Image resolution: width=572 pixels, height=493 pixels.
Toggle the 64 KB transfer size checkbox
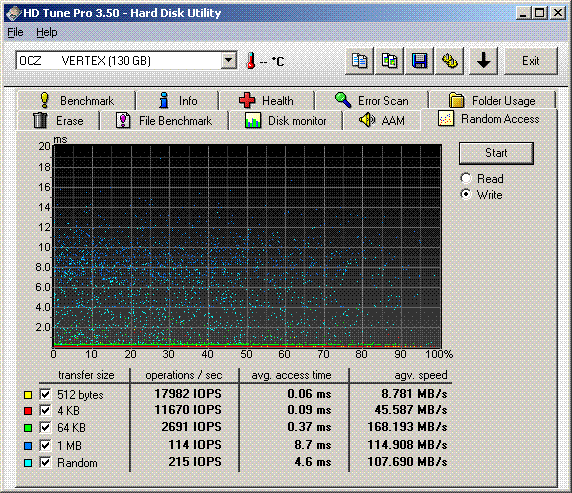pos(45,428)
